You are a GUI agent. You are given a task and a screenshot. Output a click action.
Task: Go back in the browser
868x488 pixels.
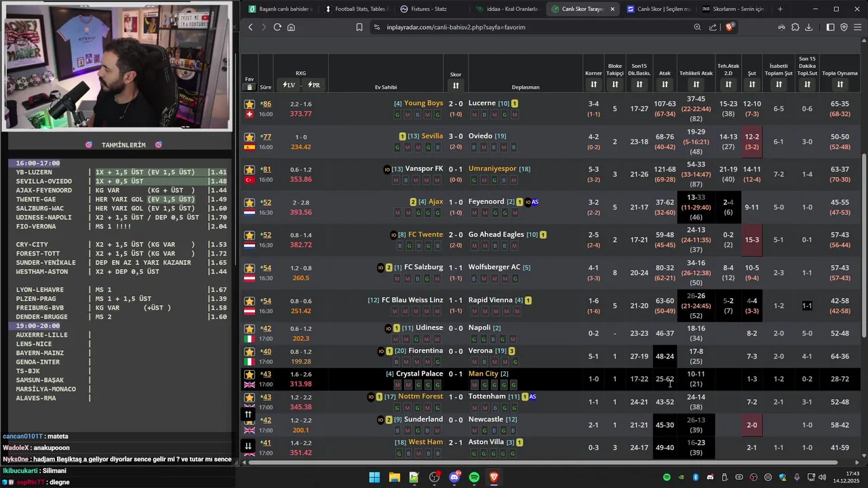click(250, 27)
